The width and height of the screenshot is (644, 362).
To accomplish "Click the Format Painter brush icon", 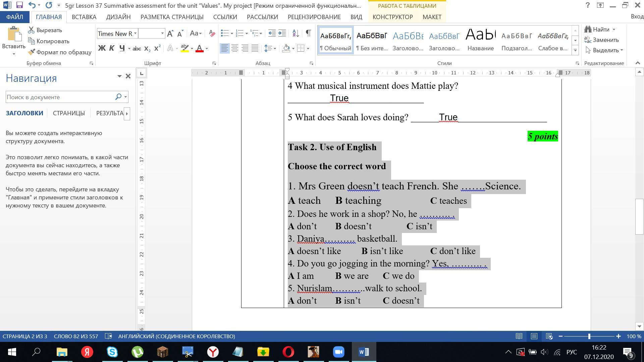I will [32, 52].
